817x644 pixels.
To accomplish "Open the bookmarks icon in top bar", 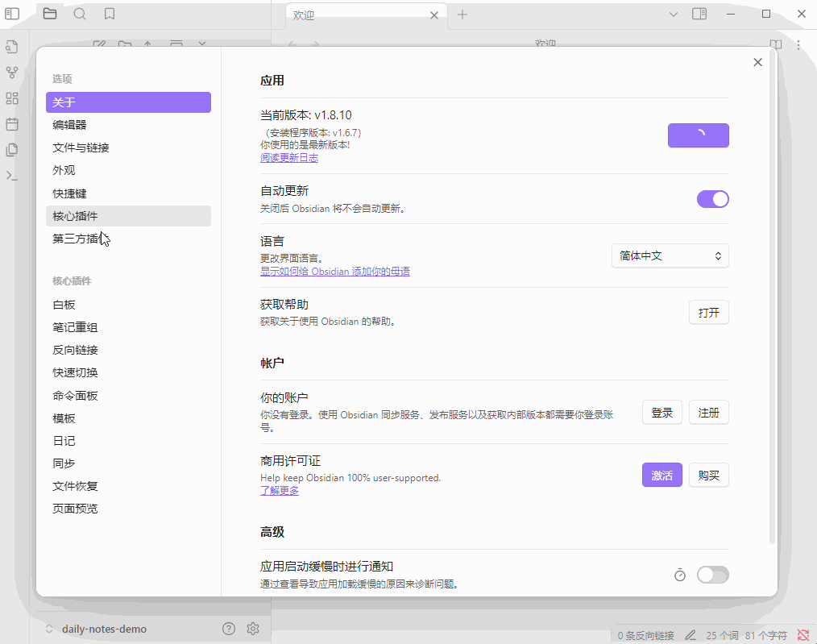I will point(110,14).
